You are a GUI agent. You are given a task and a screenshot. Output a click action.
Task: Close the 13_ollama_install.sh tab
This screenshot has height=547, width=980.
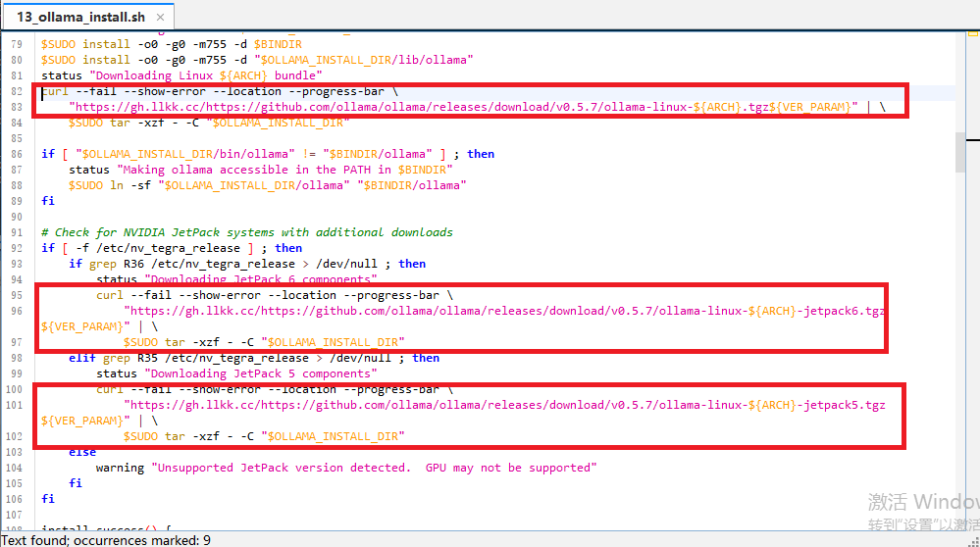pyautogui.click(x=161, y=18)
